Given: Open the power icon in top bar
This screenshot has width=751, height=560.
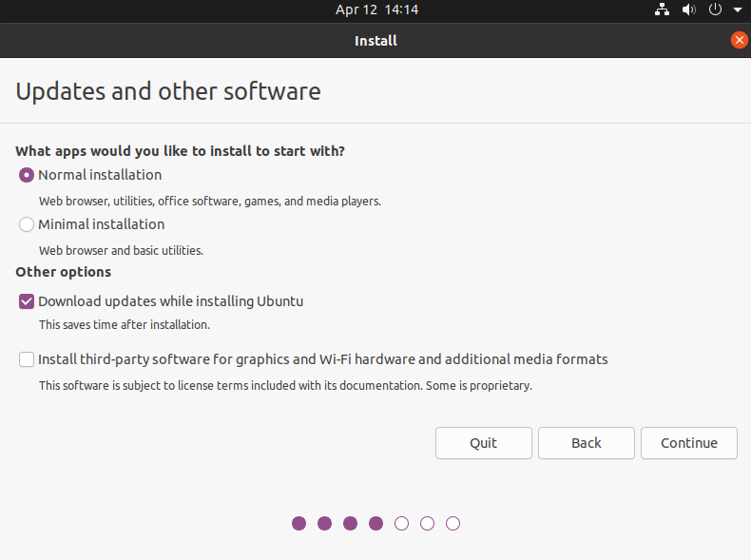Looking at the screenshot, I should pos(715,10).
